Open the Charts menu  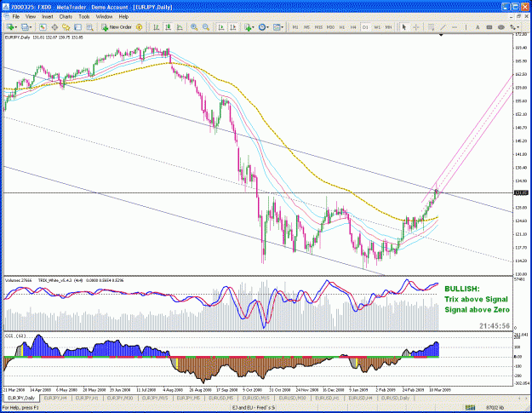coord(66,17)
